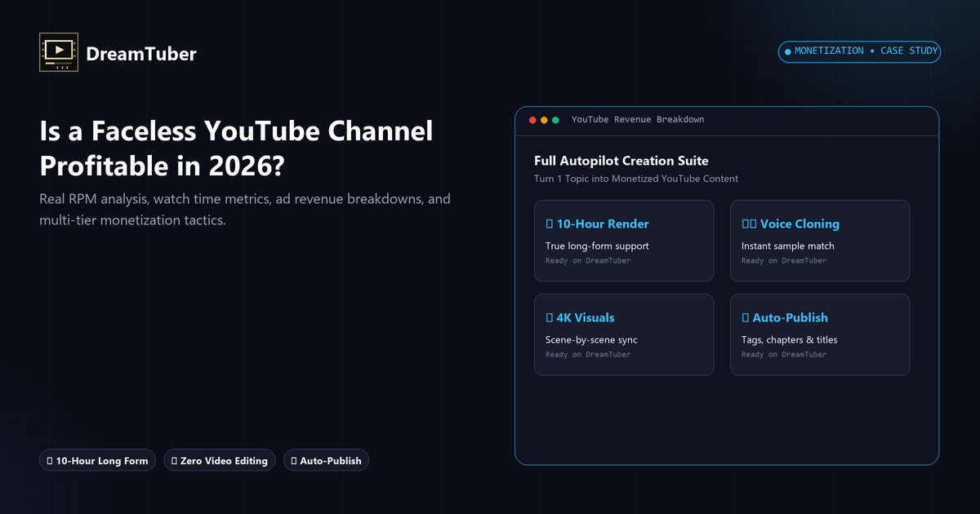The width and height of the screenshot is (980, 514).
Task: Click Ready on DreamTuber under 4K Visuals
Action: (588, 355)
